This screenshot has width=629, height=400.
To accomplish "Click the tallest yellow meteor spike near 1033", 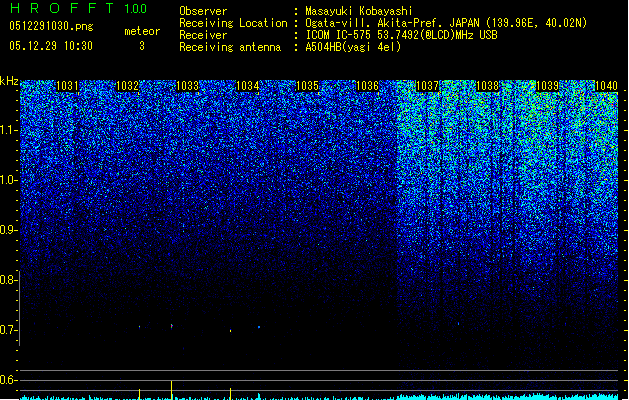I will coord(172,390).
